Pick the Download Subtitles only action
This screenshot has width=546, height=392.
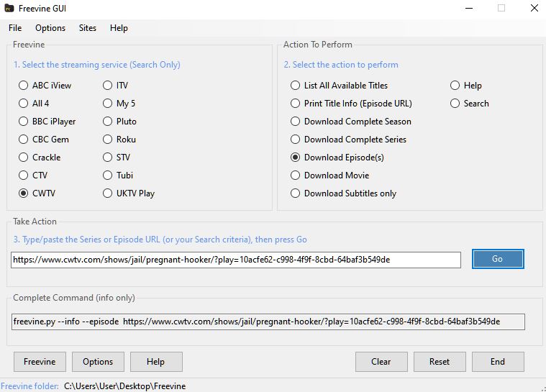click(296, 193)
